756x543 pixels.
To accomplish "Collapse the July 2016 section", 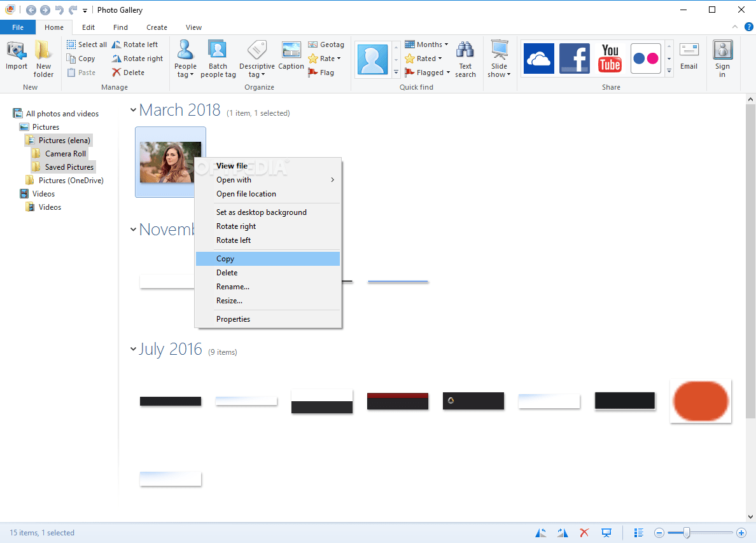I will 133,348.
